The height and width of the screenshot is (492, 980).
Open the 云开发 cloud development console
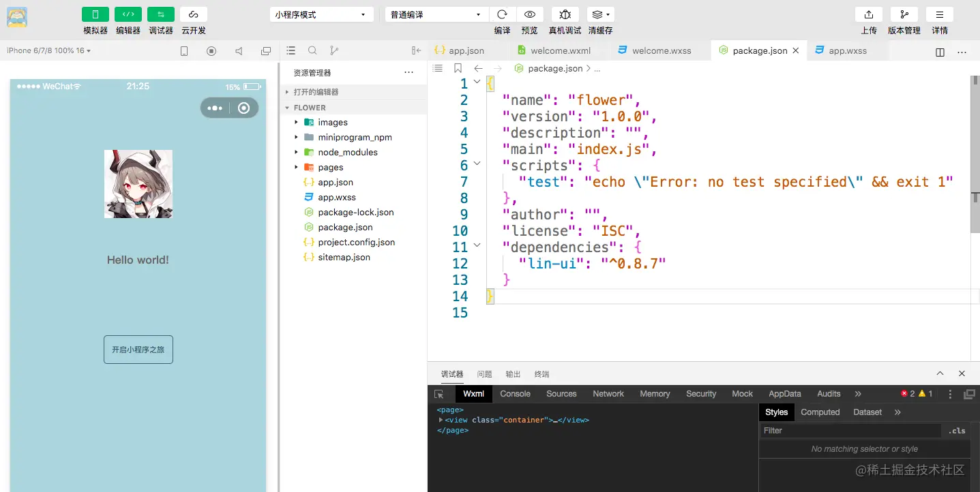194,14
